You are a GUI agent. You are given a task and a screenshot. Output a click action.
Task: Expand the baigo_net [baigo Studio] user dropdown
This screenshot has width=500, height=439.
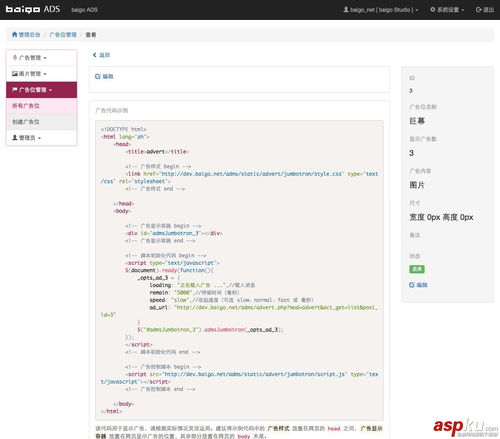(x=381, y=10)
